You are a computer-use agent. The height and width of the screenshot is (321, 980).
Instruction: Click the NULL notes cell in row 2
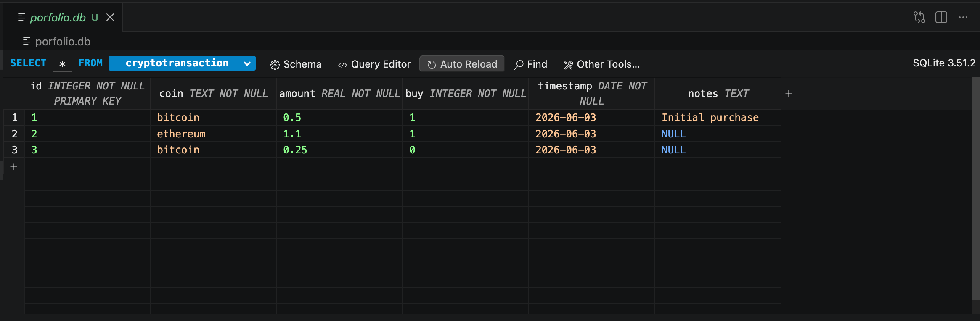pyautogui.click(x=718, y=134)
